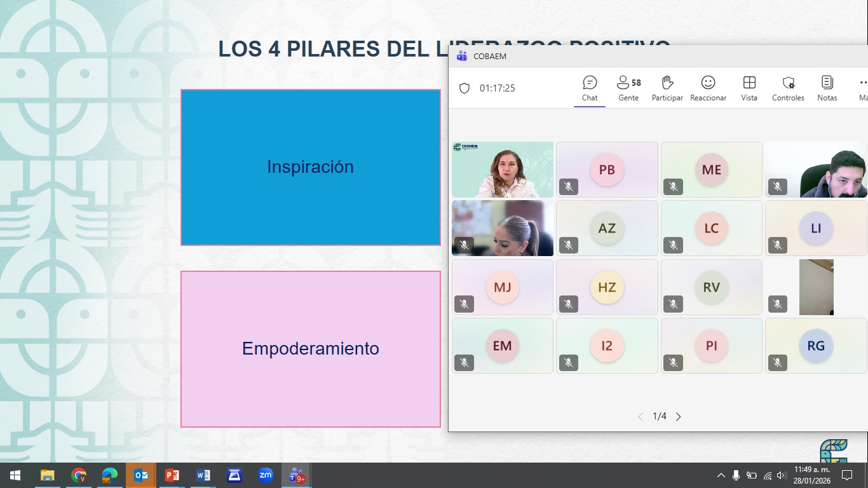Go to next participants page
Screen dimensions: 868x488
pos(678,417)
